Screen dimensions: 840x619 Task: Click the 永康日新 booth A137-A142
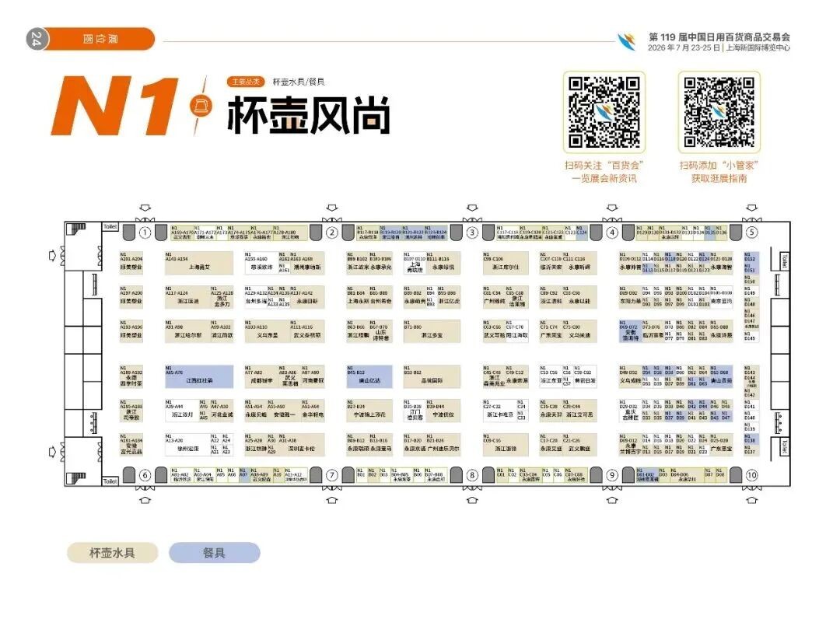[x=307, y=298]
